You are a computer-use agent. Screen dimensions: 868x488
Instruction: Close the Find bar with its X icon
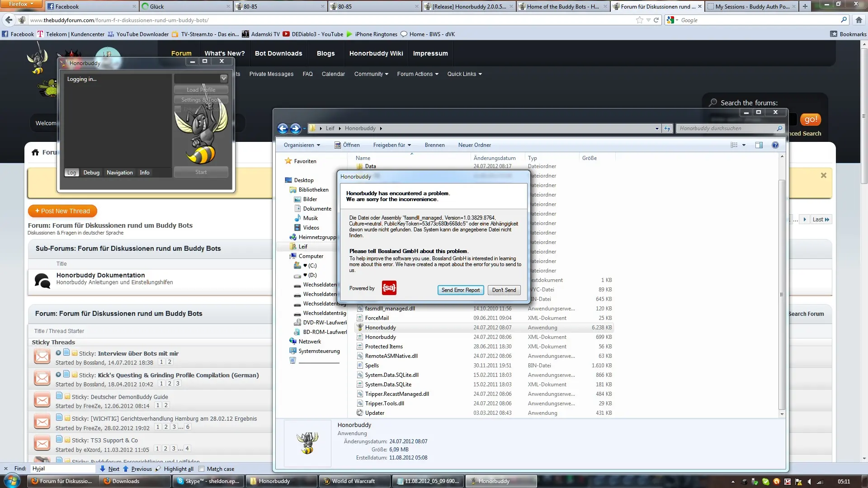tap(6, 469)
